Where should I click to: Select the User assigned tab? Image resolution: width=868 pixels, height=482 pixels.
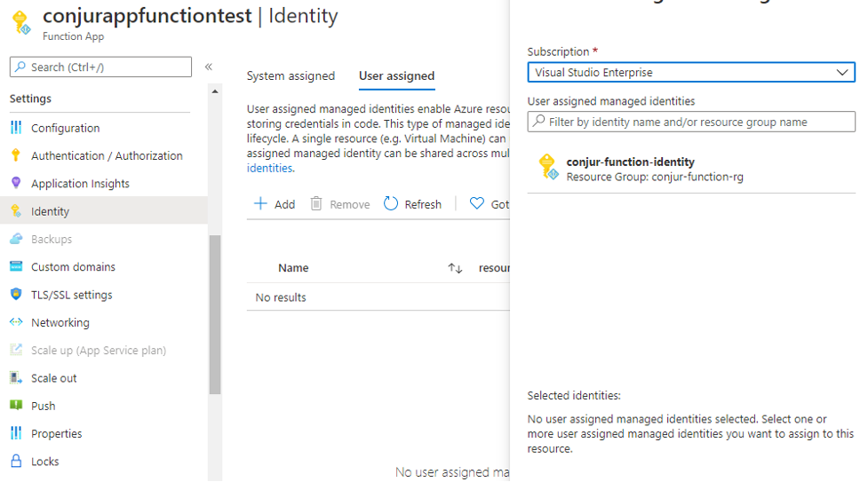point(396,76)
